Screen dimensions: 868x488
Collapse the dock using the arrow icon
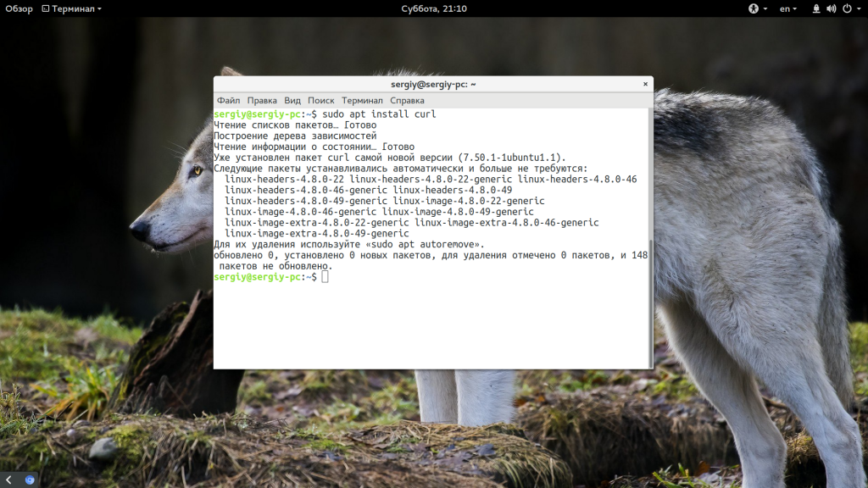pyautogui.click(x=10, y=479)
